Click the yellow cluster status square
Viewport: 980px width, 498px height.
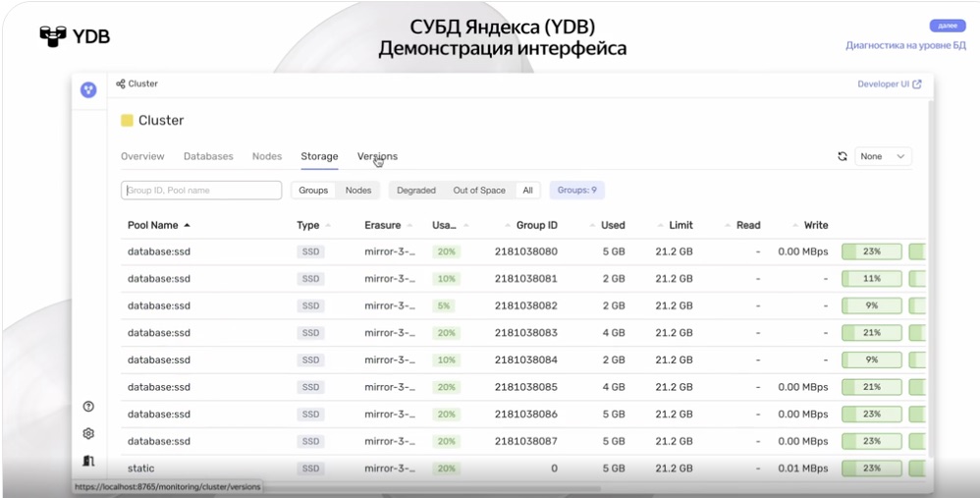tap(127, 121)
